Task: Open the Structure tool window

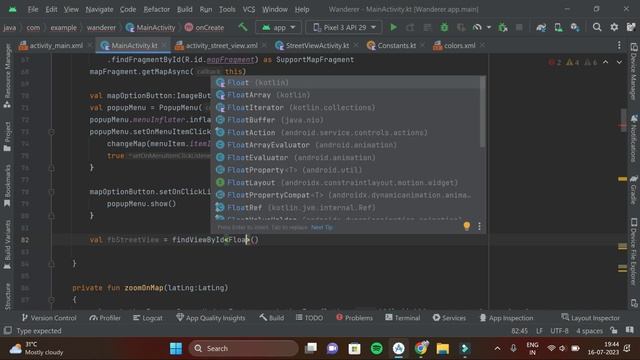Action: click(7, 296)
